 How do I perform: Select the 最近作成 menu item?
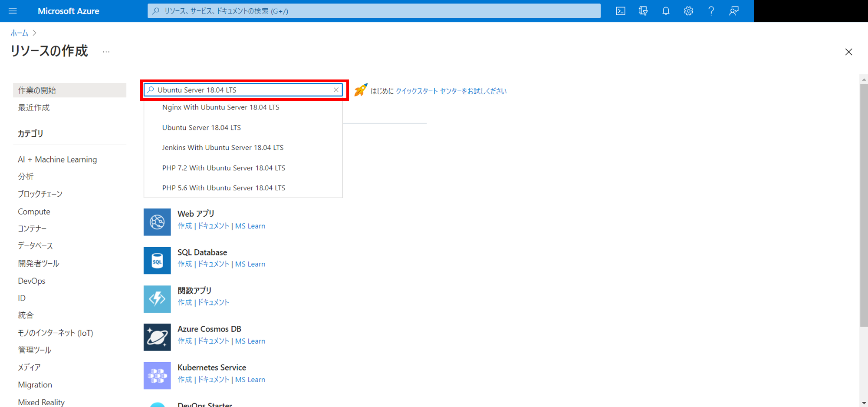34,108
